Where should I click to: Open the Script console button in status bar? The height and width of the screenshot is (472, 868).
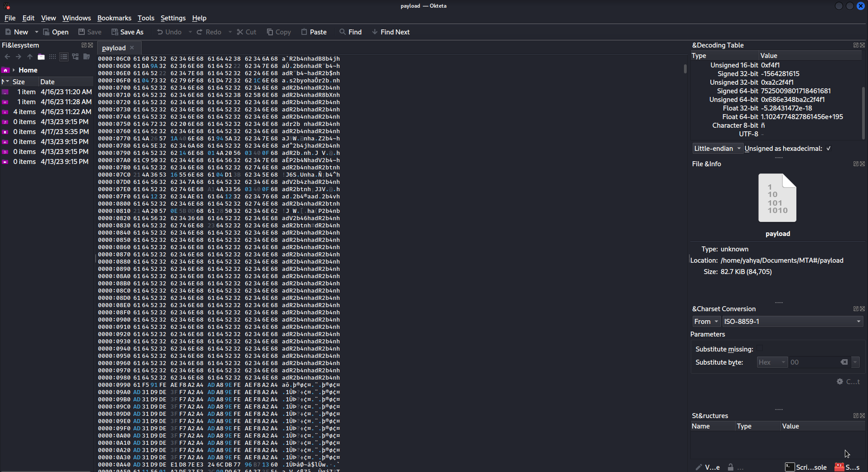click(x=806, y=467)
